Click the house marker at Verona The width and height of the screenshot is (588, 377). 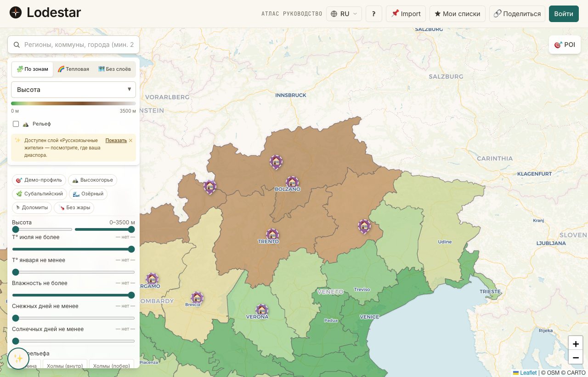tap(262, 310)
